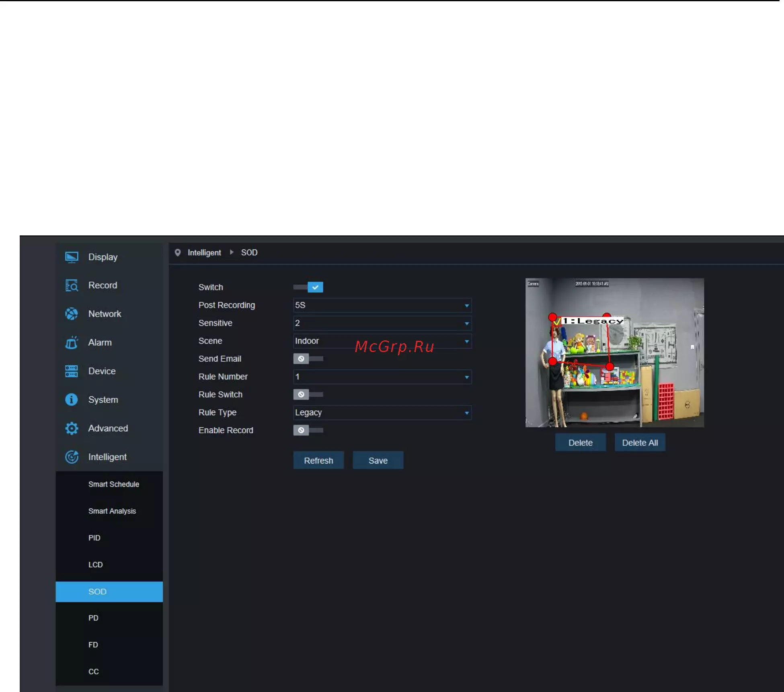Open the Smart Schedule submenu item
Screen dimensions: 784x692
point(113,484)
